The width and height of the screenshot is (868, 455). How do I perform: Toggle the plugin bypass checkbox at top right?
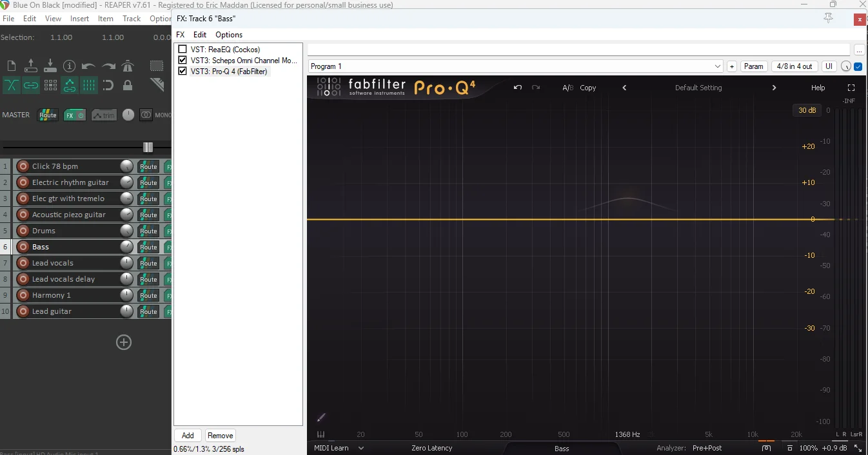coord(858,66)
